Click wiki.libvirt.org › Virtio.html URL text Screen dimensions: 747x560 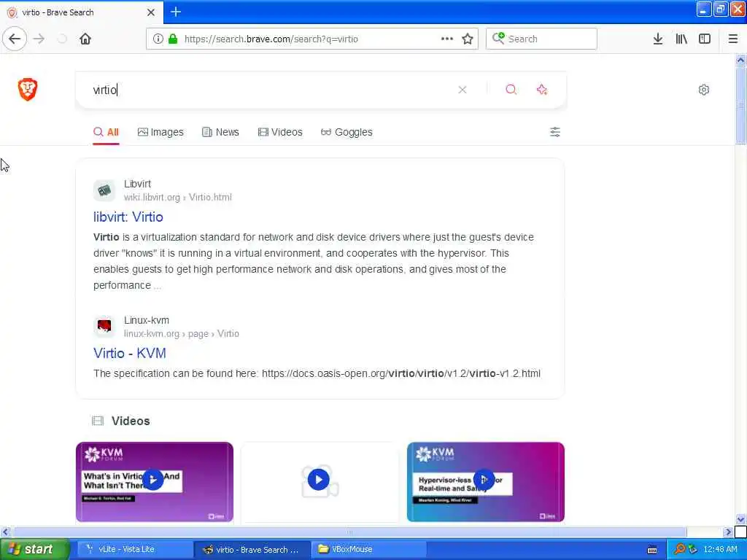178,197
